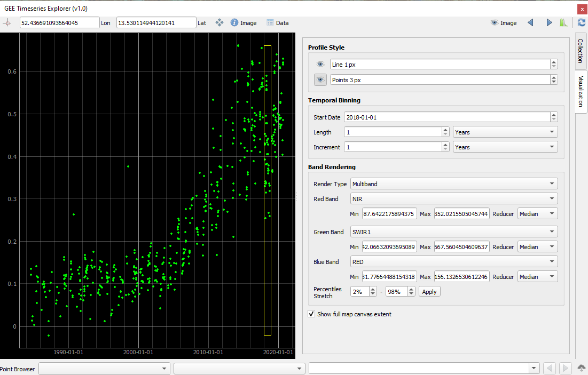Click the Lat coordinate input field
The image size is (588, 375).
156,23
